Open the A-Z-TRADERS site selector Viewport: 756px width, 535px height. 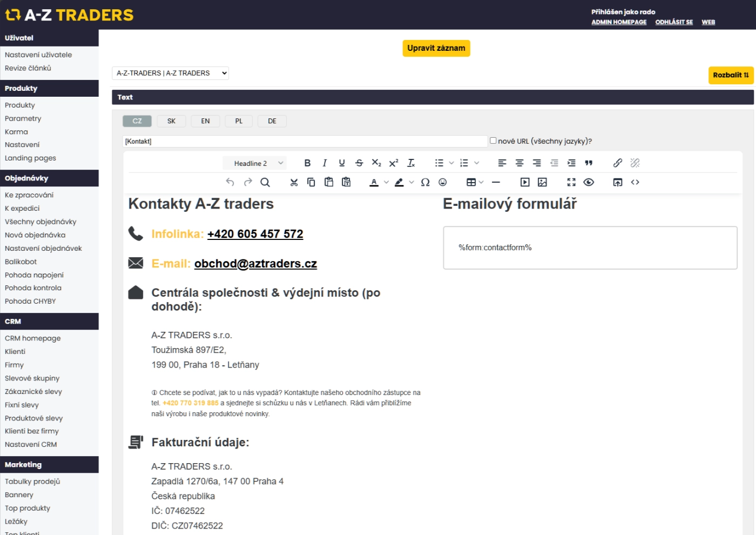(x=170, y=73)
